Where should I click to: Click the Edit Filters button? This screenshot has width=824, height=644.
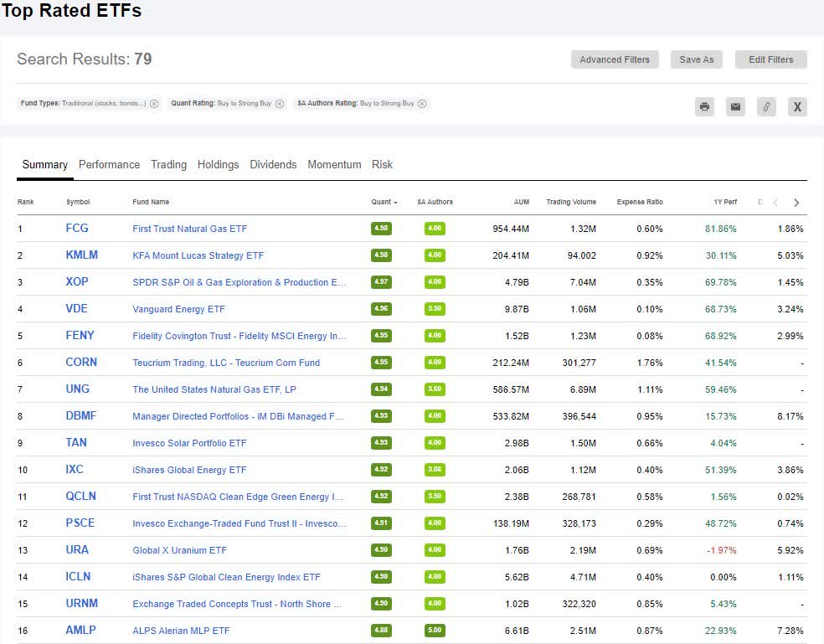click(x=771, y=59)
